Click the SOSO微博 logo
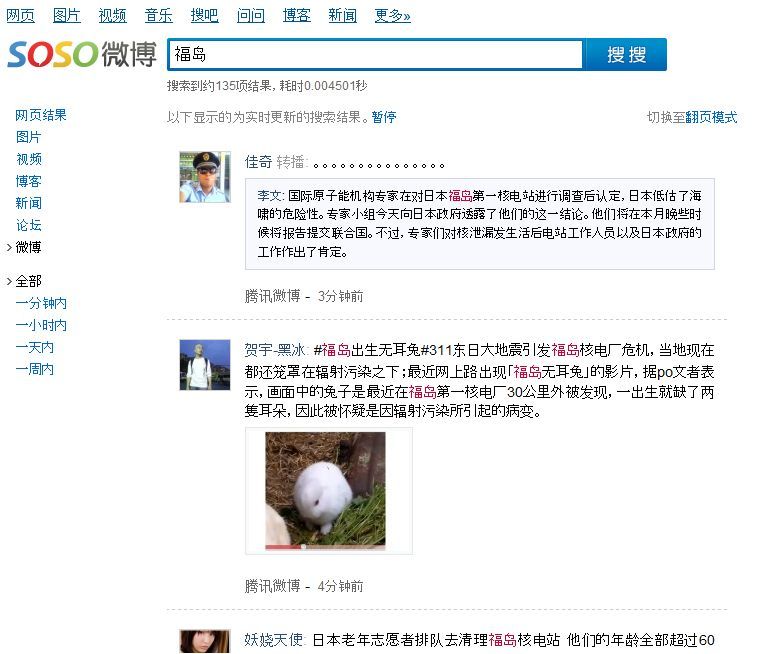This screenshot has width=766, height=654. pos(82,54)
